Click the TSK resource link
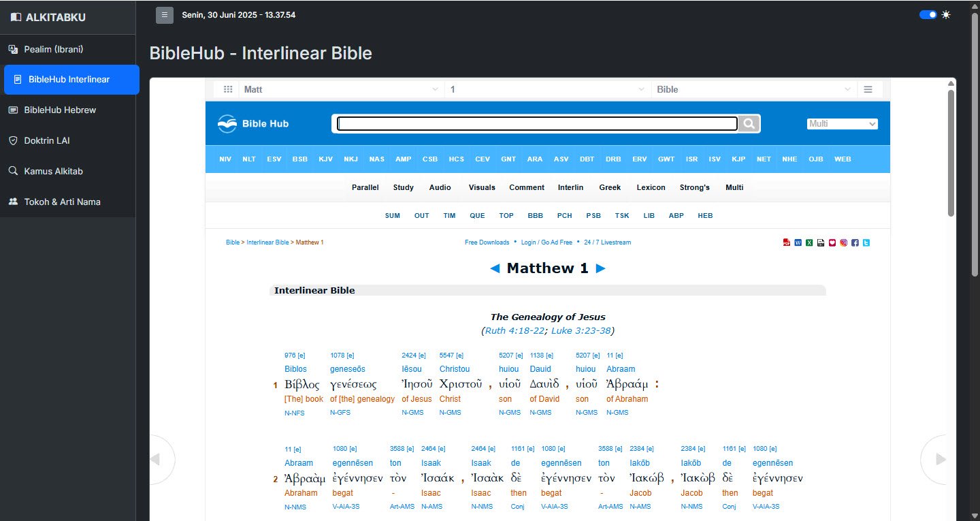Screen dimensions: 980x521 click(622, 215)
